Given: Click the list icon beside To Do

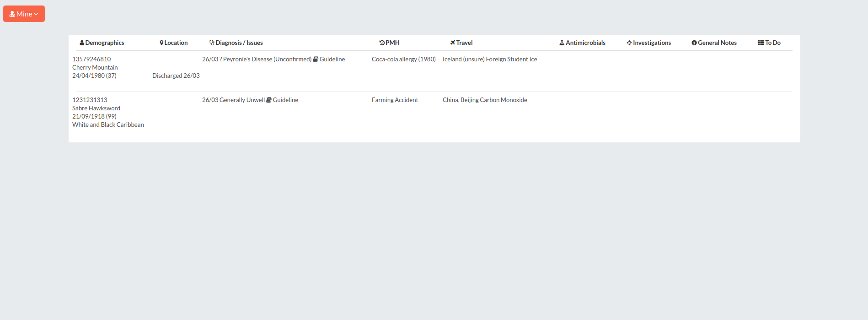Looking at the screenshot, I should click(x=761, y=43).
